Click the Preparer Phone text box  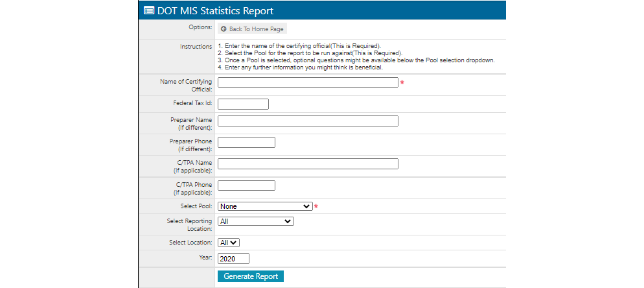[246, 143]
